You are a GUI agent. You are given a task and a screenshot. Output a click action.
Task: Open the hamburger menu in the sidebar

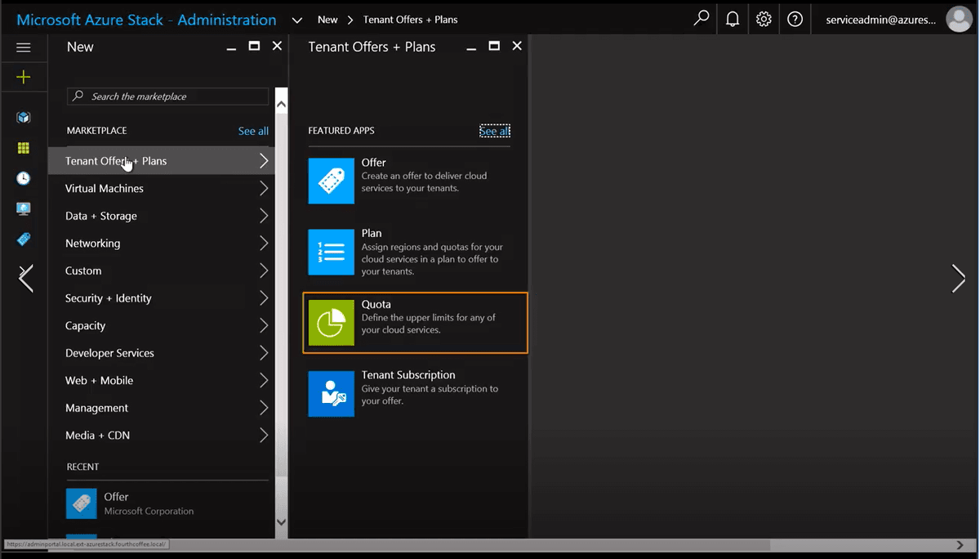pos(24,47)
